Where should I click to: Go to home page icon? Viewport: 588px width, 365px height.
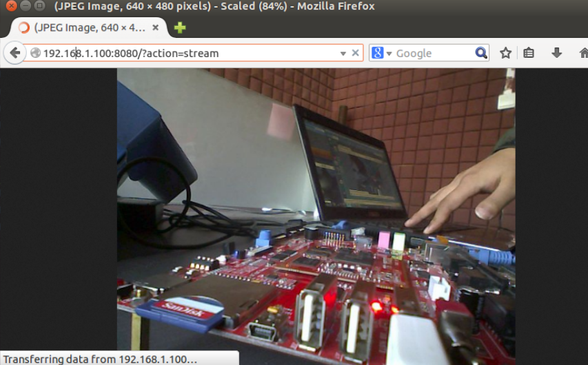point(583,53)
